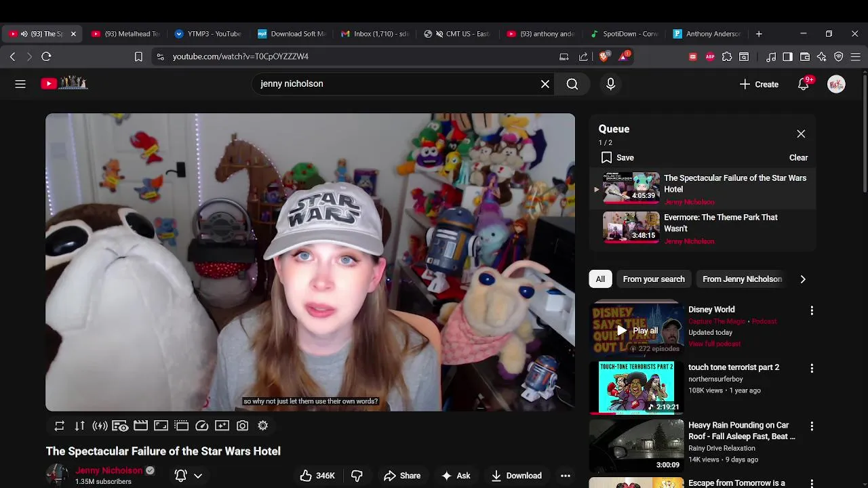Click the playback speed gauge icon
The height and width of the screenshot is (488, 868).
tap(201, 426)
